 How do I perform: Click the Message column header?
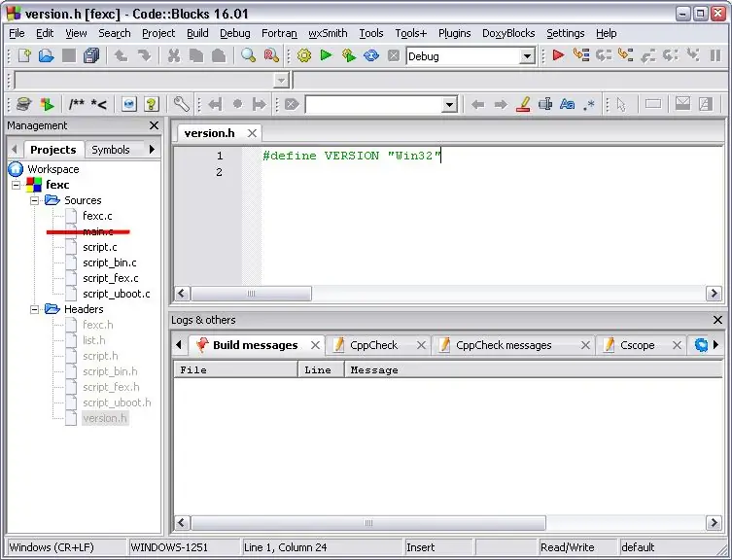point(534,370)
